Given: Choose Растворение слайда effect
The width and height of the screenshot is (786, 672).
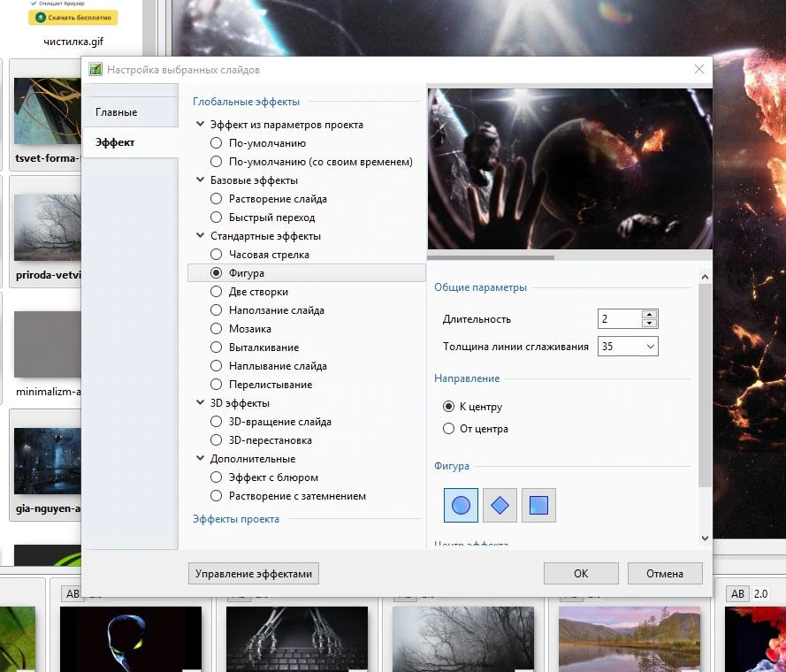Looking at the screenshot, I should click(216, 199).
